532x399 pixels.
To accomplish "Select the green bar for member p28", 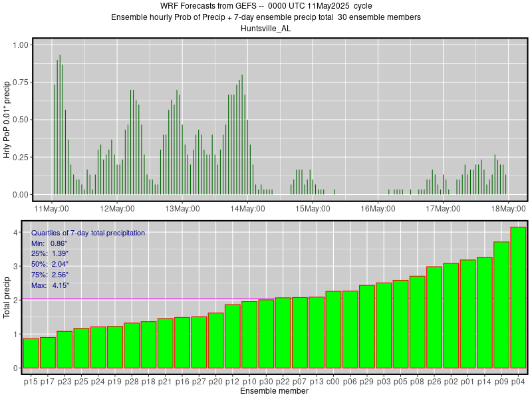I will pos(132,345).
